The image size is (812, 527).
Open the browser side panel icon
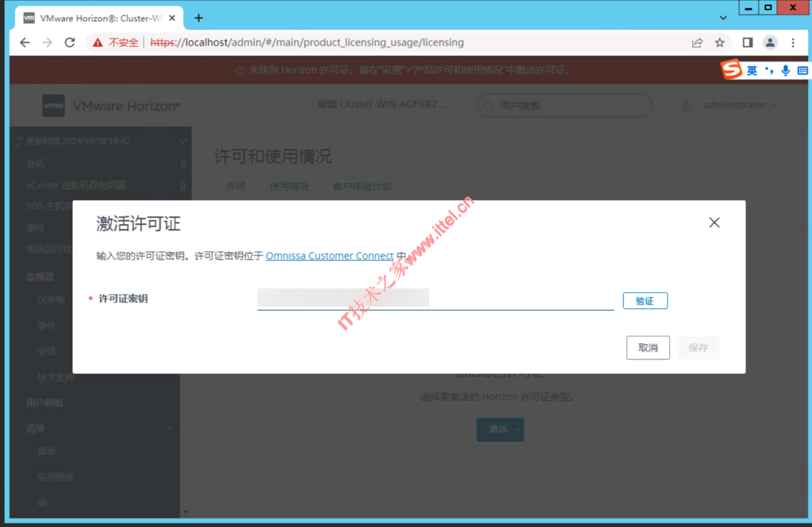coord(747,43)
